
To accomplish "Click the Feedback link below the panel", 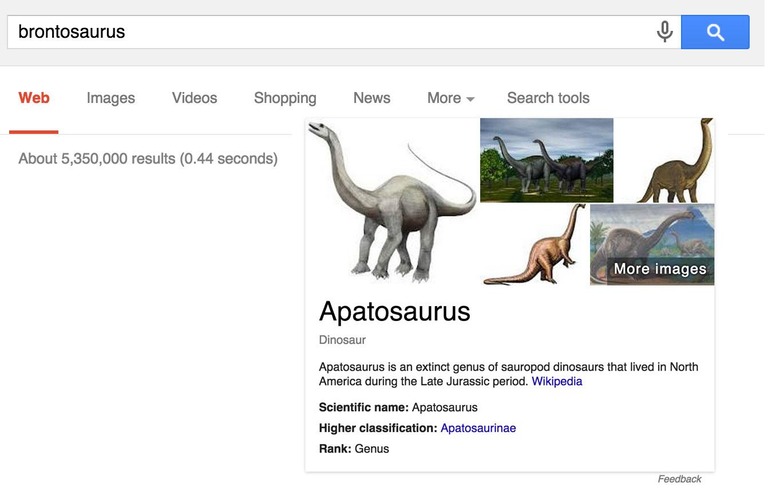I will [679, 479].
